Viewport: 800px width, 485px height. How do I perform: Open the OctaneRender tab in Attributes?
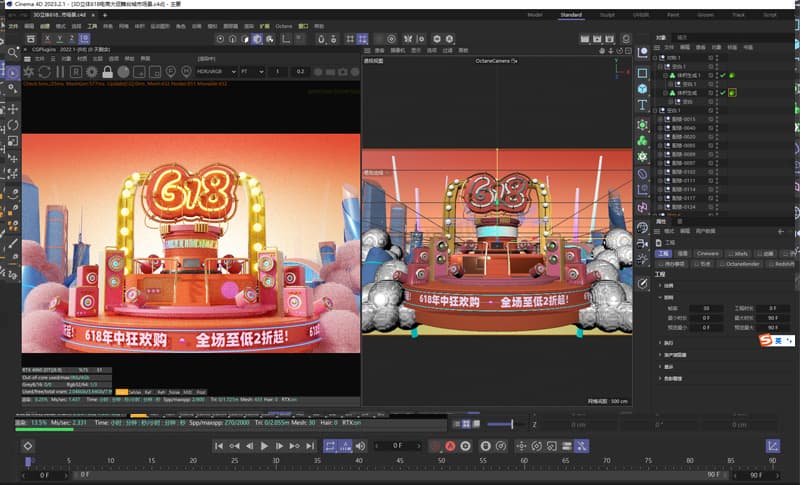(x=740, y=264)
